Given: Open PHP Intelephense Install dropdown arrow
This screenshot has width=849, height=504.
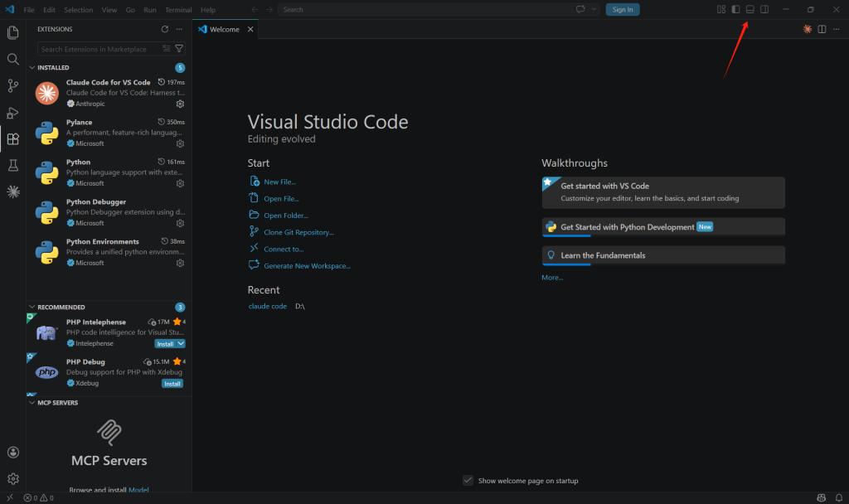Looking at the screenshot, I should tap(181, 343).
